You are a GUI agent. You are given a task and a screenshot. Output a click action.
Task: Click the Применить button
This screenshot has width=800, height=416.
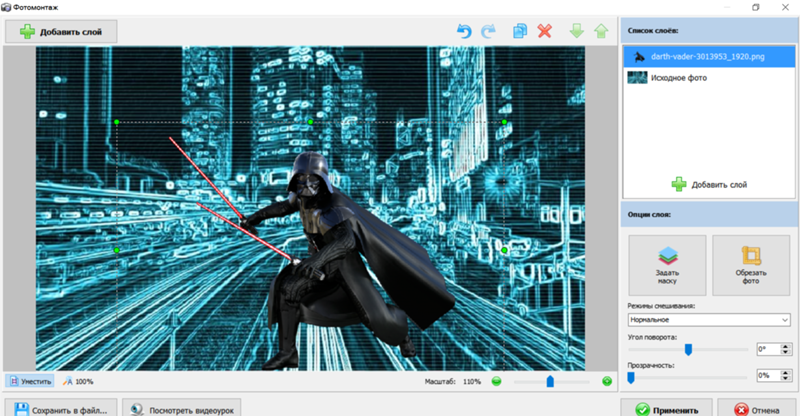[x=666, y=409]
